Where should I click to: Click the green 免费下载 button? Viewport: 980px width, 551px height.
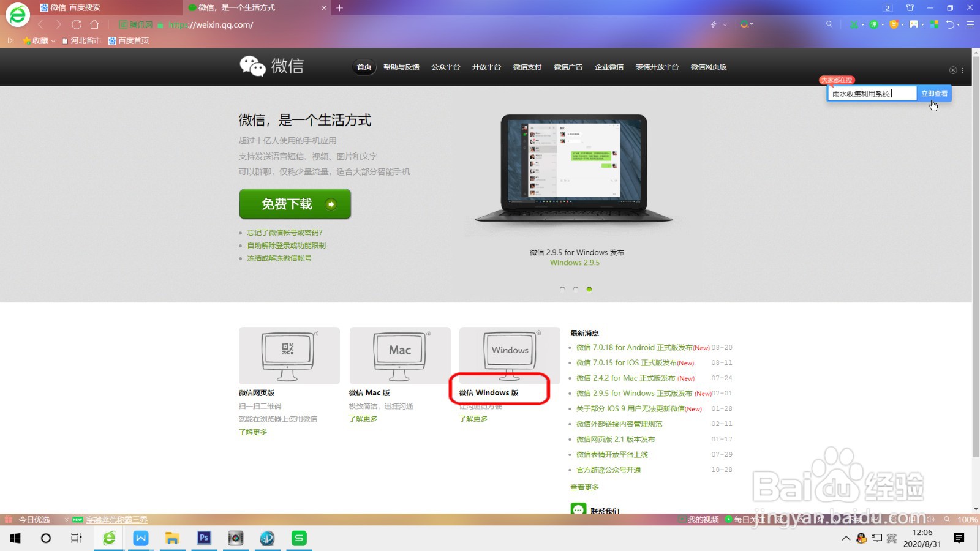[295, 204]
